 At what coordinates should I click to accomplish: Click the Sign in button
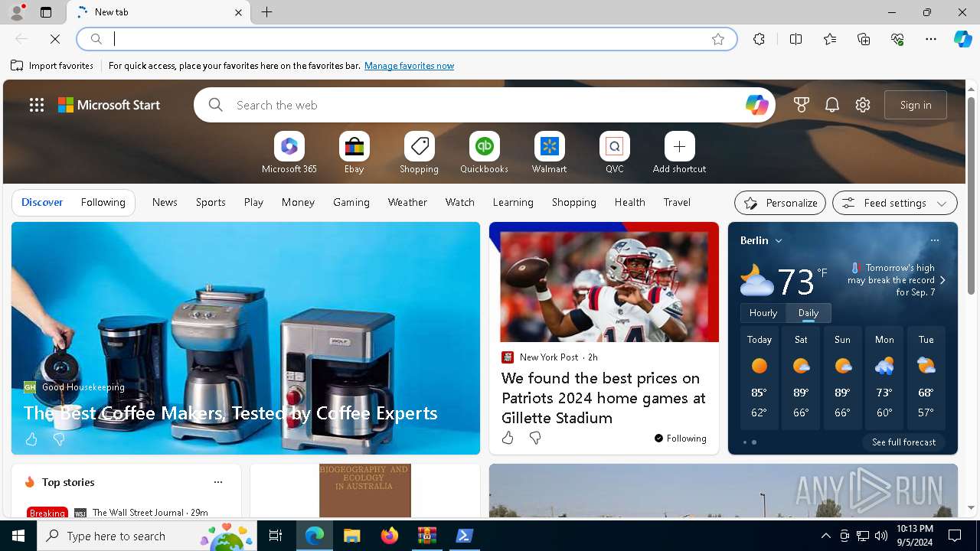point(916,105)
